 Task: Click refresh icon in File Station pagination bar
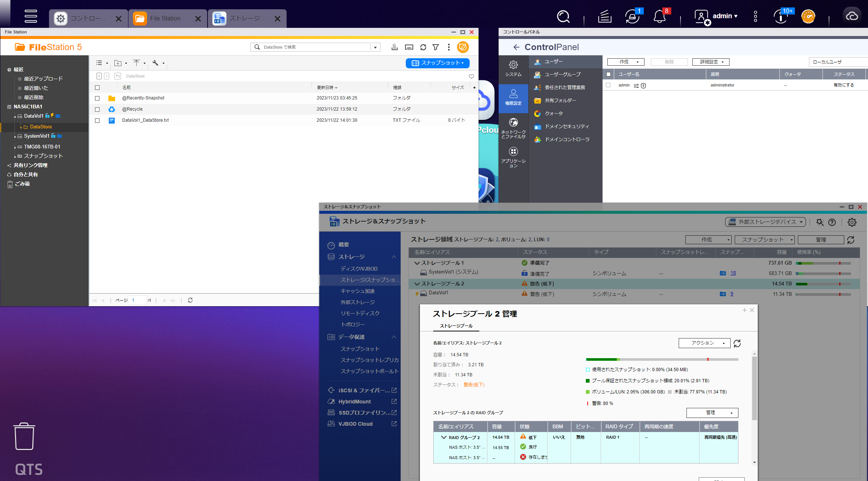point(190,300)
